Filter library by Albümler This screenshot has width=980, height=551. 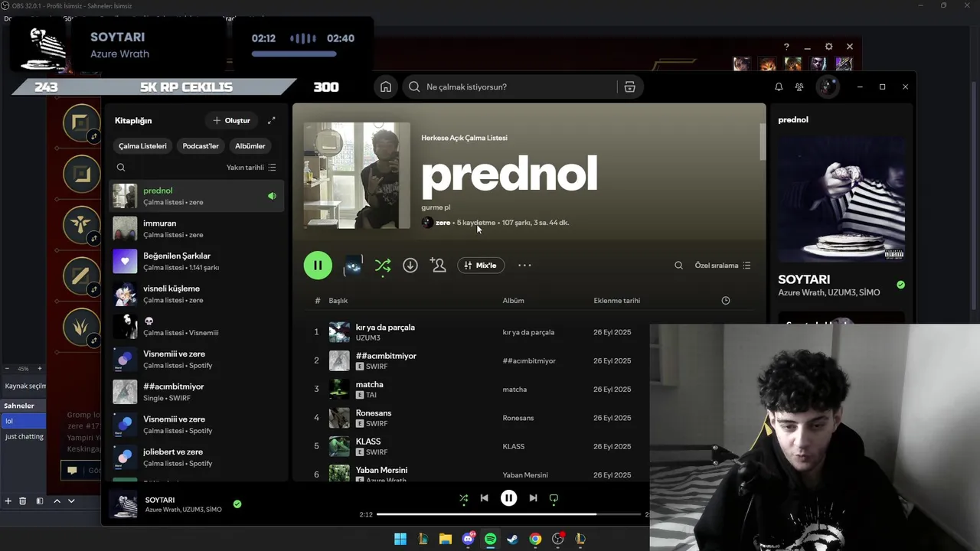(x=250, y=146)
